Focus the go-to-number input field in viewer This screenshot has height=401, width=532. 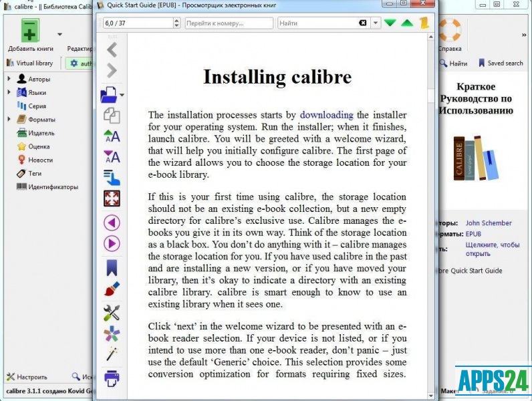(229, 23)
